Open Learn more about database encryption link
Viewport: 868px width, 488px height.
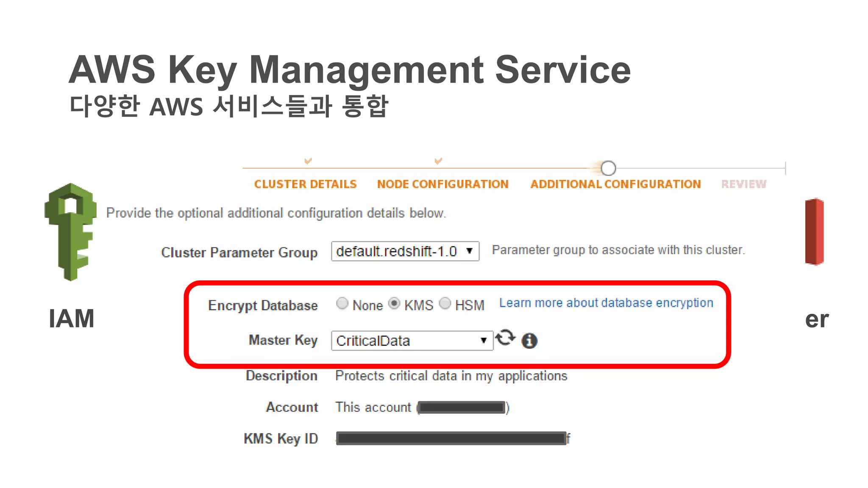pyautogui.click(x=606, y=303)
